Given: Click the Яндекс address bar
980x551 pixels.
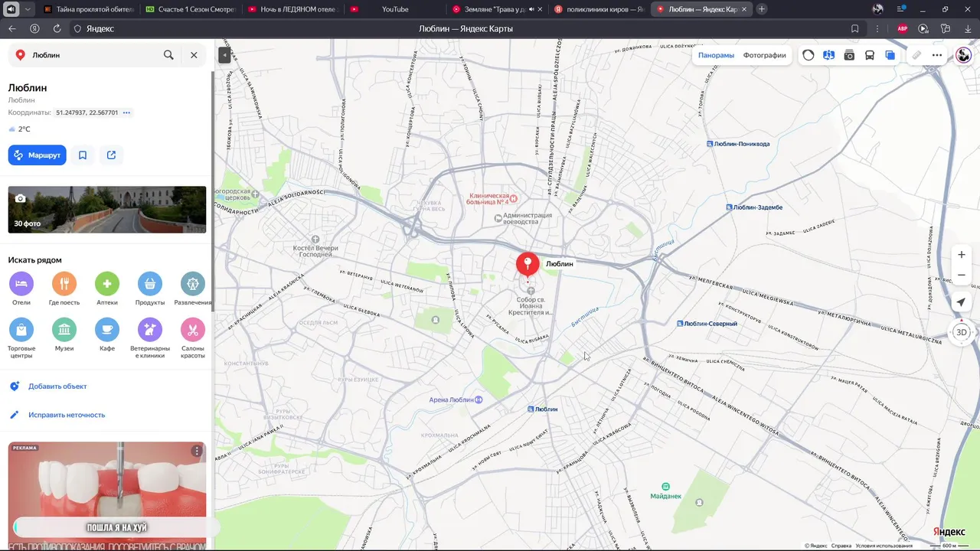Looking at the screenshot, I should 100,28.
